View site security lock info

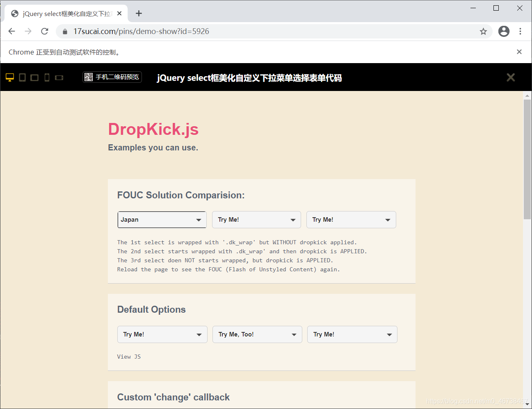(65, 32)
